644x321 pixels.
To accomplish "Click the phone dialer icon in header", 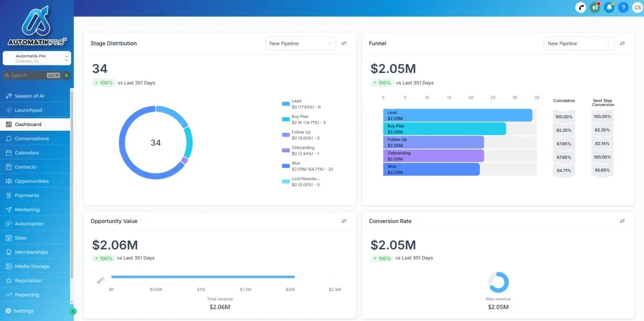I will 581,8.
